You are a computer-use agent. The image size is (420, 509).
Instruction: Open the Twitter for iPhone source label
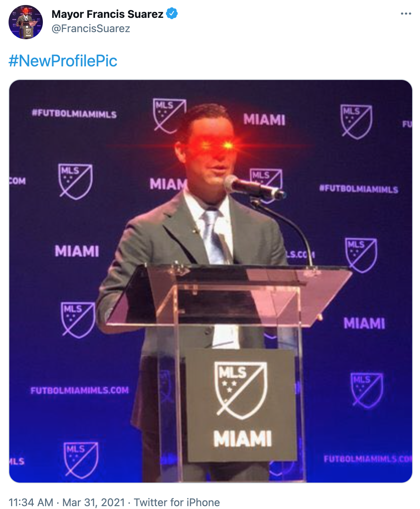[177, 502]
